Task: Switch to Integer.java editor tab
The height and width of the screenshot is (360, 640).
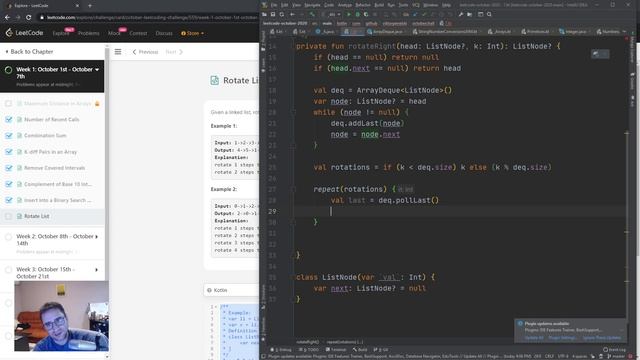Action: pyautogui.click(x=574, y=31)
